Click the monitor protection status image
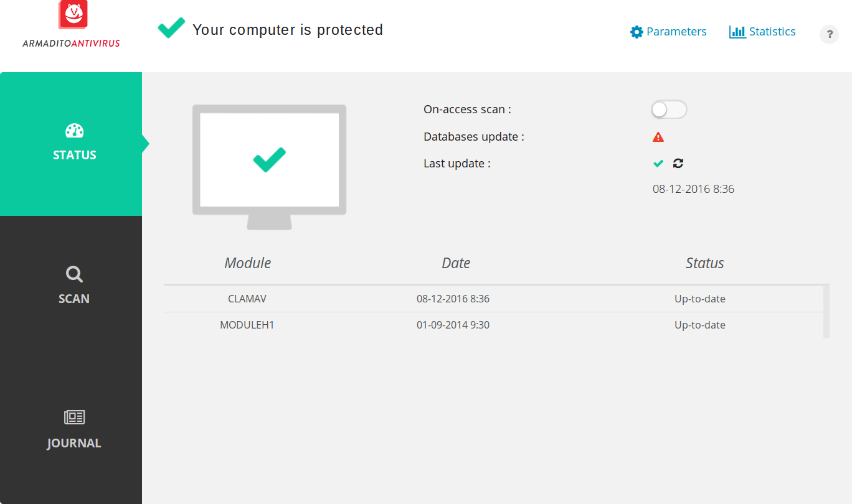852x504 pixels. (269, 167)
